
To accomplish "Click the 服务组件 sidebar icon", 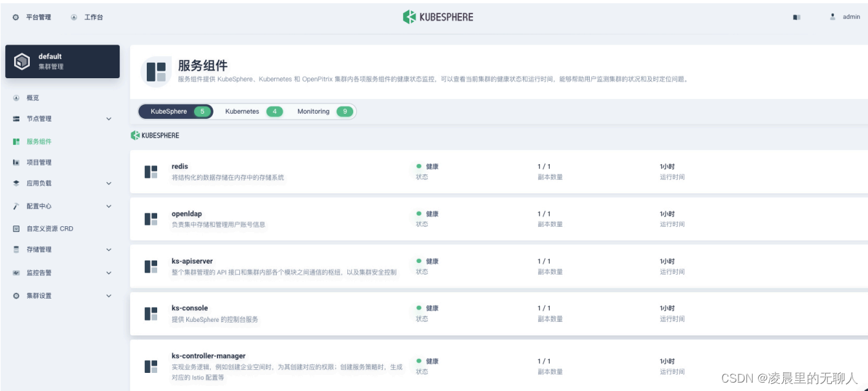I will click(x=16, y=142).
